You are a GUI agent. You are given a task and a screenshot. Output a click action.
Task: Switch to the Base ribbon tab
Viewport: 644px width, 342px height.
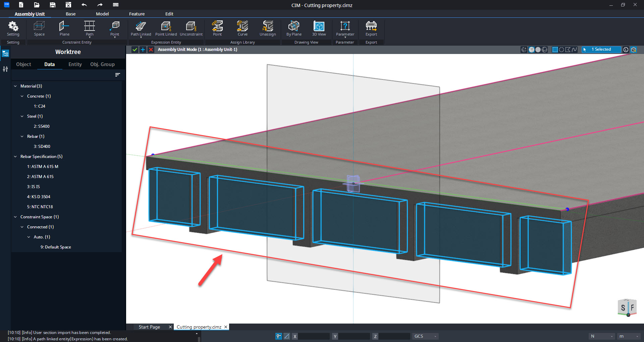point(71,14)
